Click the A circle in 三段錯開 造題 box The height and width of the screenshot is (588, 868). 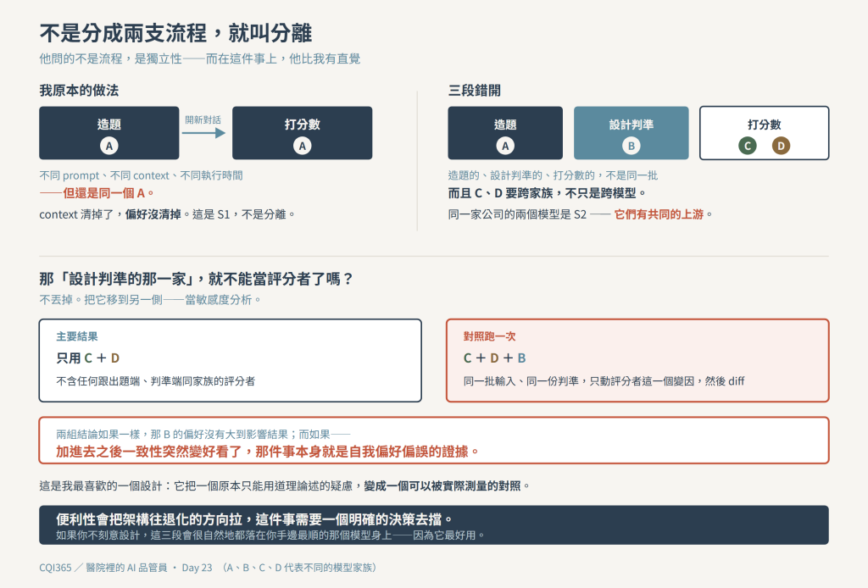point(505,146)
